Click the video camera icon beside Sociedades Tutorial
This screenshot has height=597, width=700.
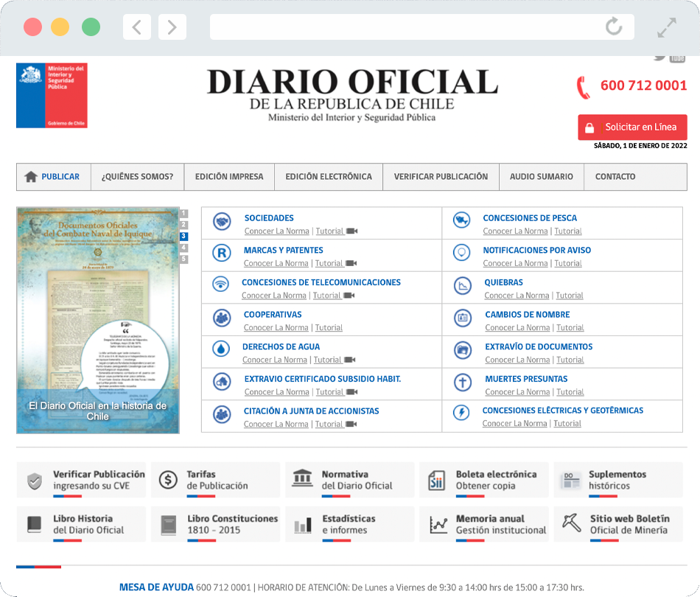(x=352, y=231)
